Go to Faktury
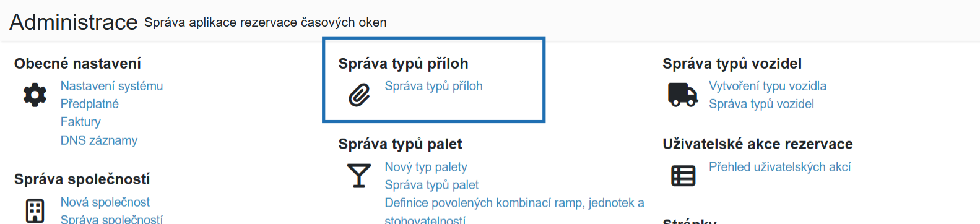 [80, 122]
